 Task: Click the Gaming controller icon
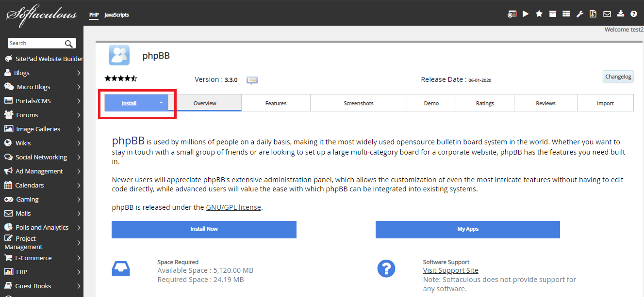pos(8,199)
